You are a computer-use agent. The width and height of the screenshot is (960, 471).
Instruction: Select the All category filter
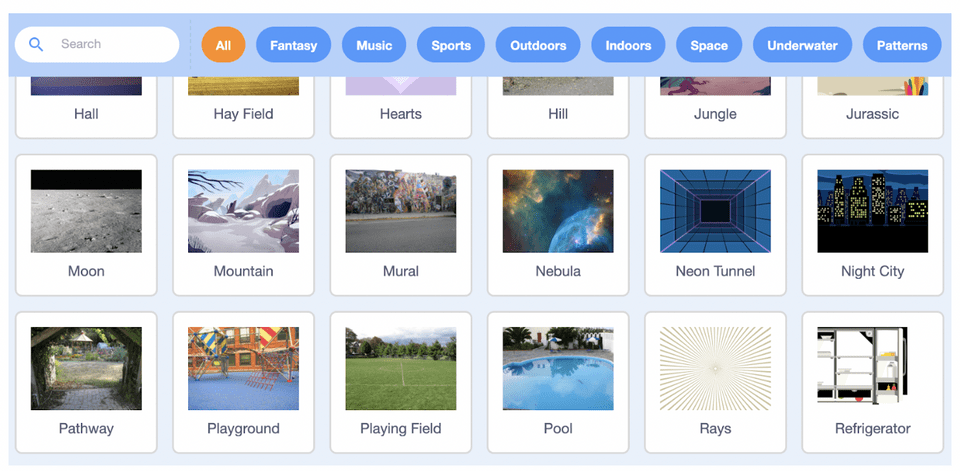[x=223, y=45]
